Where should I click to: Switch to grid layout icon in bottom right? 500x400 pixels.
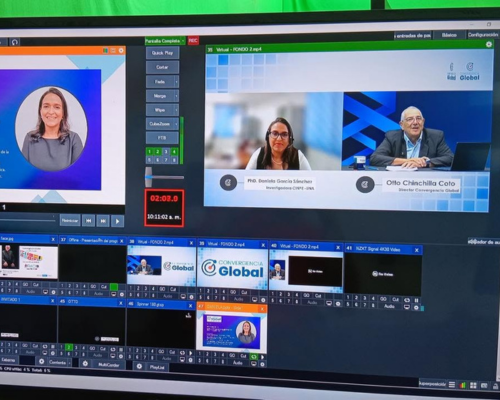(473, 385)
